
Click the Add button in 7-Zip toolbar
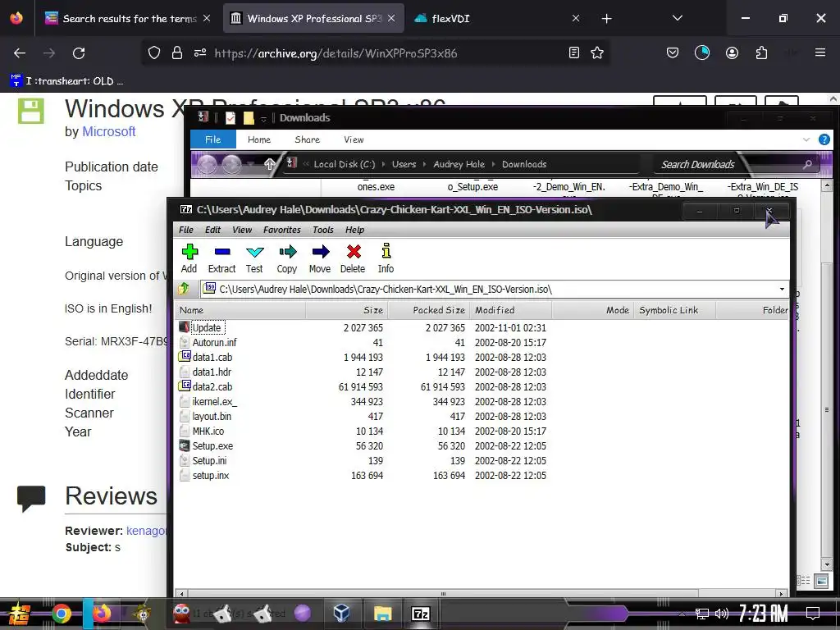click(x=189, y=258)
